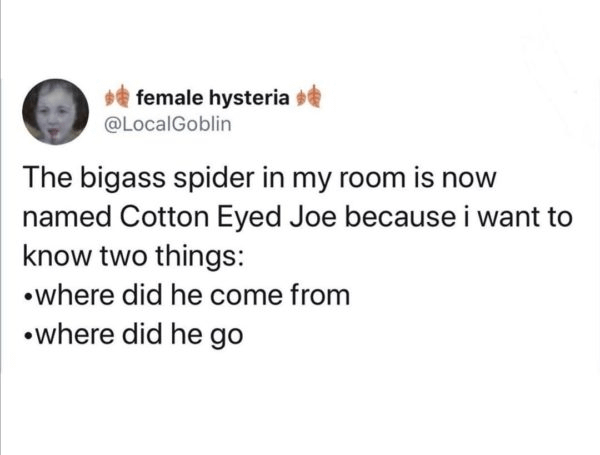Click the leaf emoji before the display name
This screenshot has width=600, height=455.
coord(117,97)
